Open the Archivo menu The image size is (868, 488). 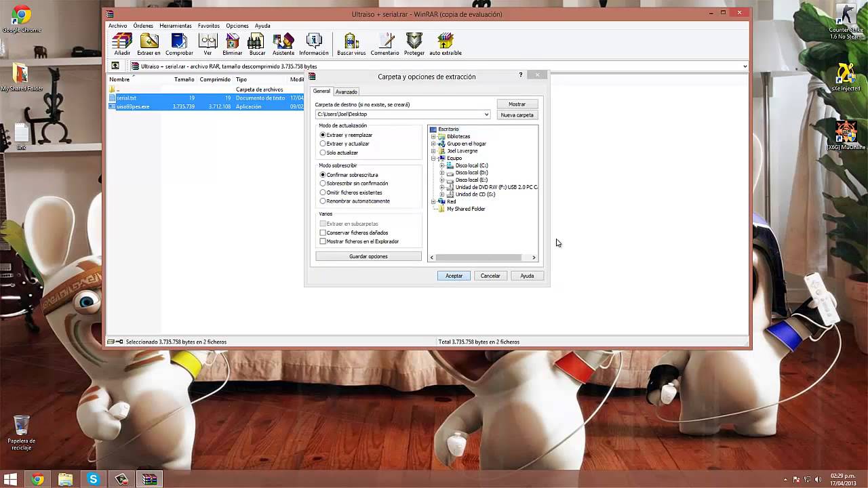coord(118,26)
